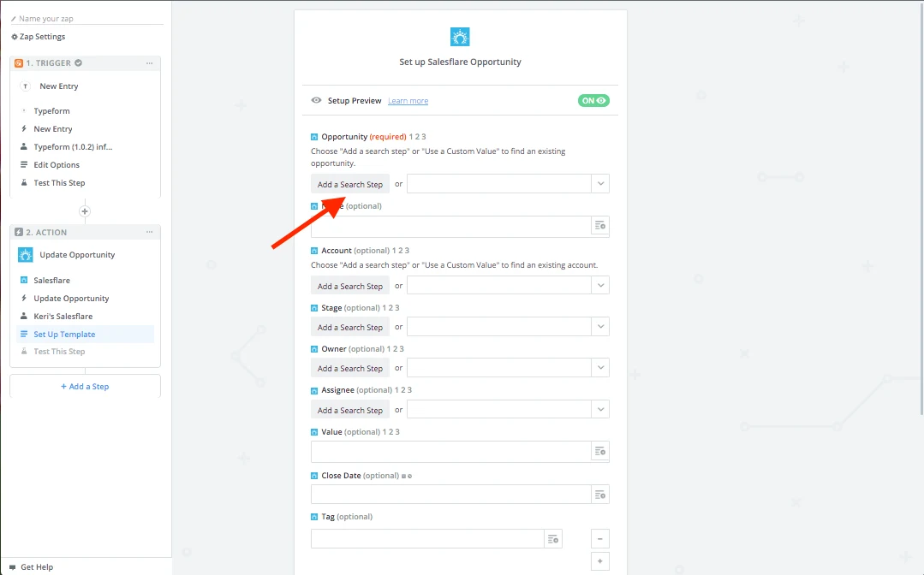Image resolution: width=924 pixels, height=575 pixels.
Task: Open the Trigger step three-dot menu
Action: click(x=150, y=63)
